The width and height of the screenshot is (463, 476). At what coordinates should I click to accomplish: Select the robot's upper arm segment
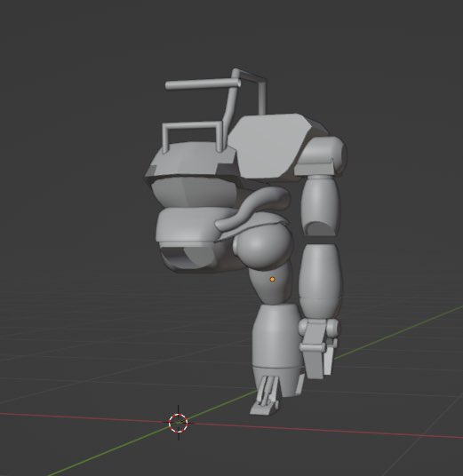pos(320,206)
